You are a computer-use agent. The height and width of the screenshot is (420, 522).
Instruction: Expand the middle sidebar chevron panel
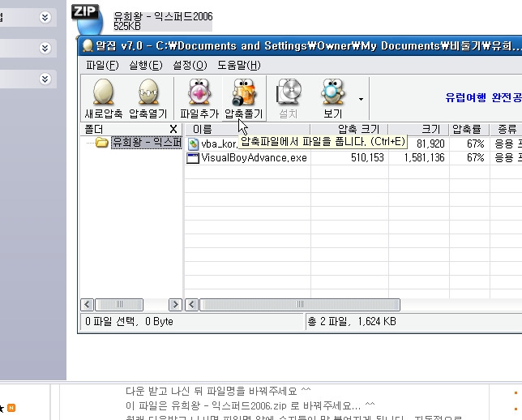click(x=45, y=49)
